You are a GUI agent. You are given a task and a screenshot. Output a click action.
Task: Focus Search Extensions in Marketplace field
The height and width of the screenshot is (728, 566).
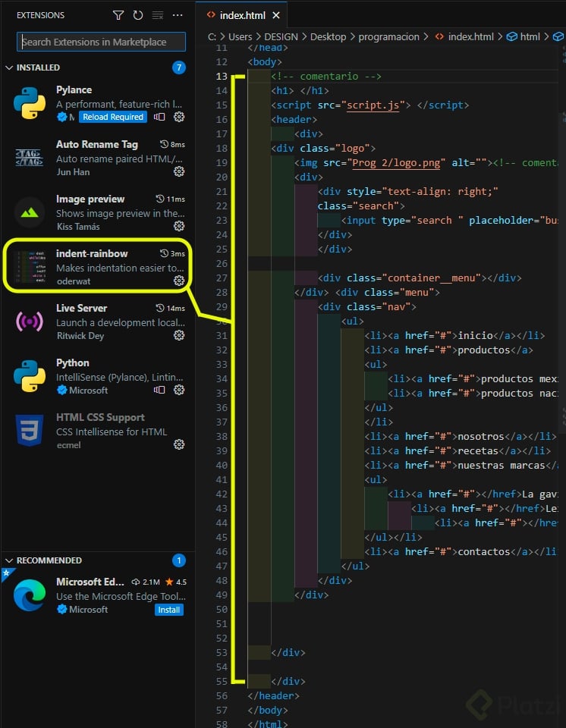101,42
